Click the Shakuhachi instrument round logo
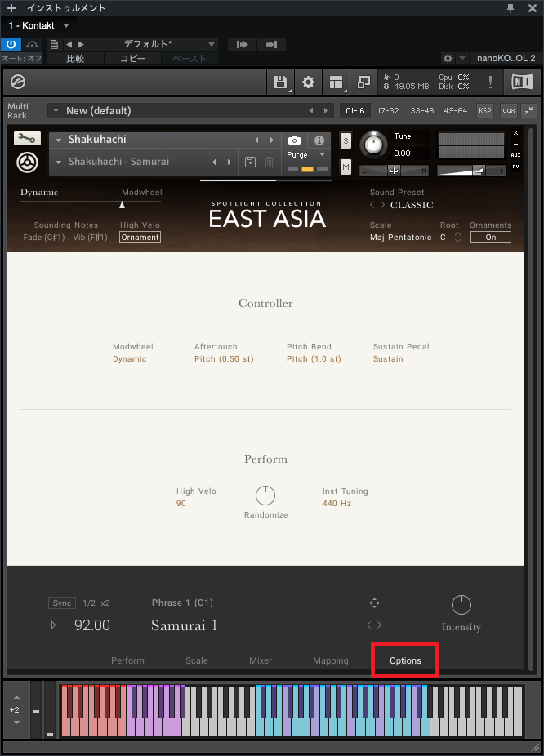Image resolution: width=544 pixels, height=756 pixels. click(28, 162)
